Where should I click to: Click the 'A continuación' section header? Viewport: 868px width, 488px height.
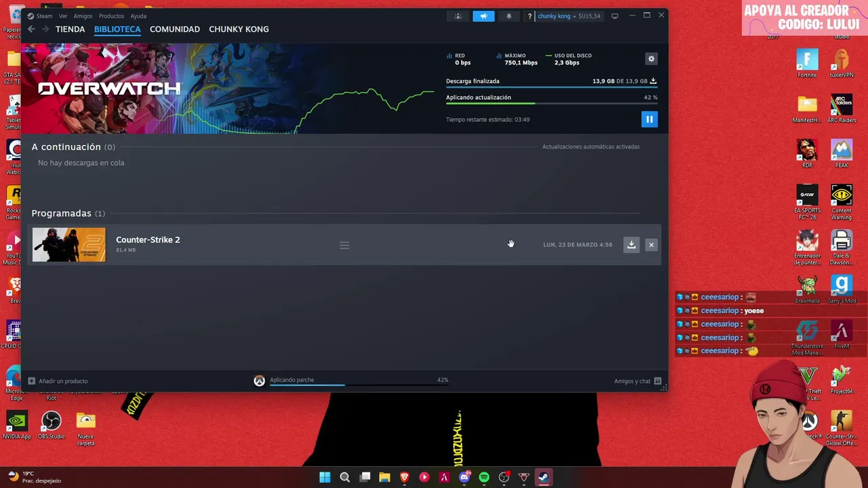pyautogui.click(x=73, y=146)
